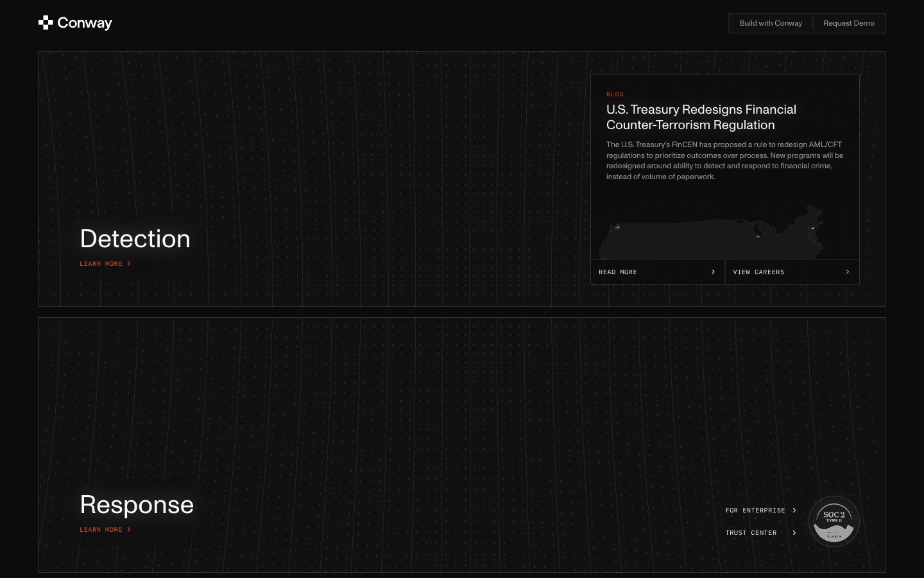
Task: Click the FinCEN article summary paragraph
Action: [x=725, y=161]
